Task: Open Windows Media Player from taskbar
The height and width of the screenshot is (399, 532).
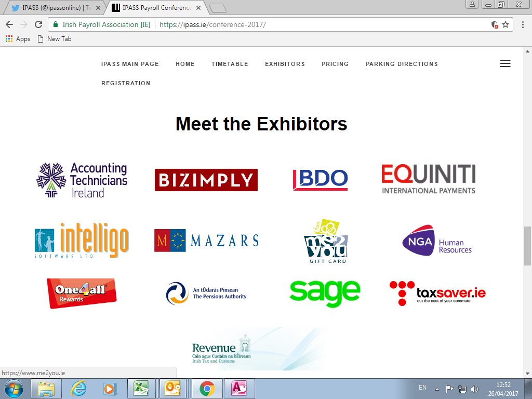Action: (110, 389)
